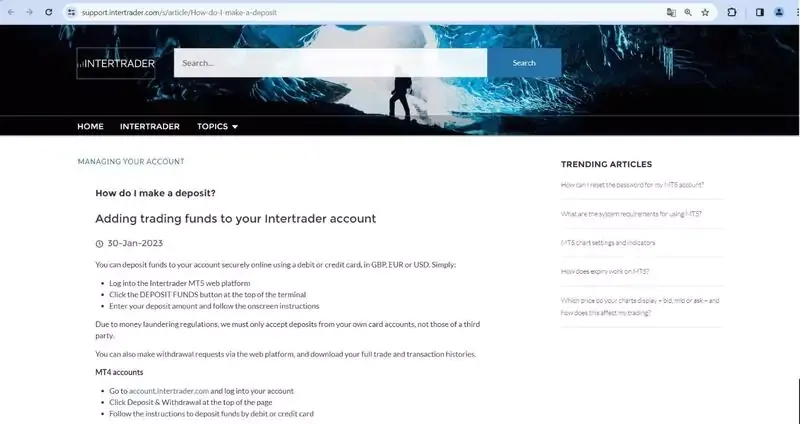The height and width of the screenshot is (424, 800).
Task: Reload the current page
Action: 48,12
